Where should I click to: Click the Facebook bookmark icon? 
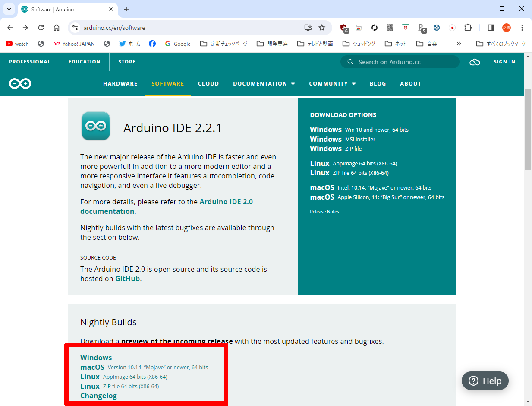click(x=152, y=44)
